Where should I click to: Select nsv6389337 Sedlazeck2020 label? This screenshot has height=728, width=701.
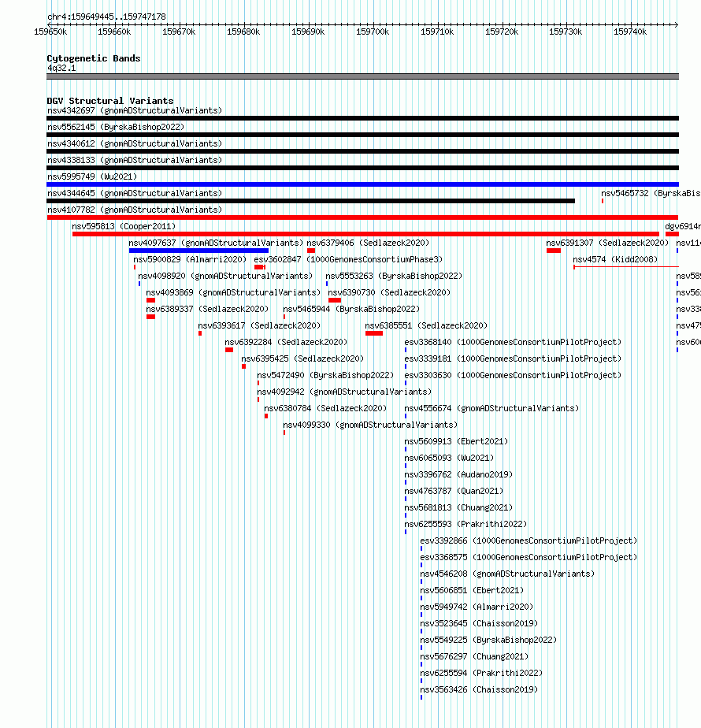pos(207,309)
